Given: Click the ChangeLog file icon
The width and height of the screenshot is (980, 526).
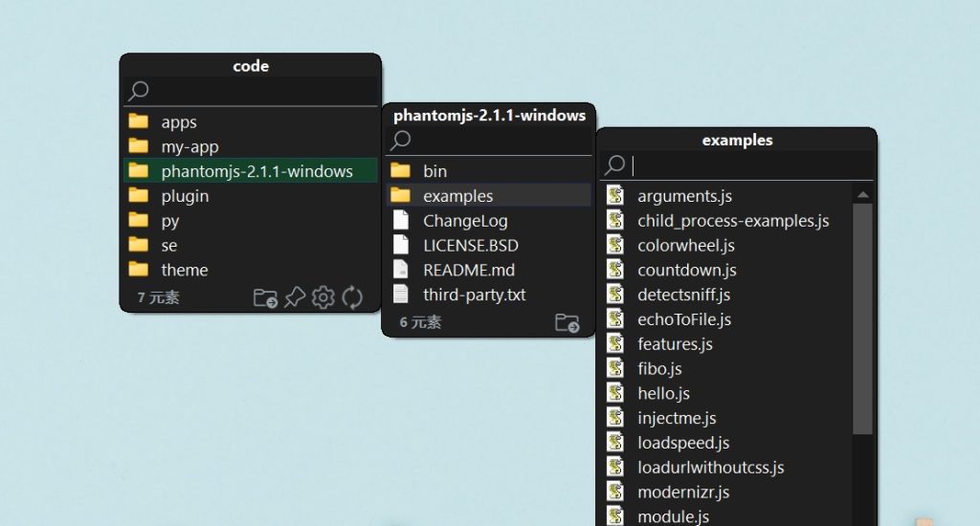Looking at the screenshot, I should tap(401, 220).
